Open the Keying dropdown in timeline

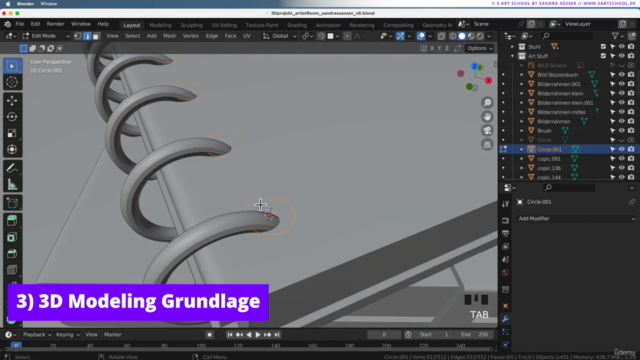67,335
